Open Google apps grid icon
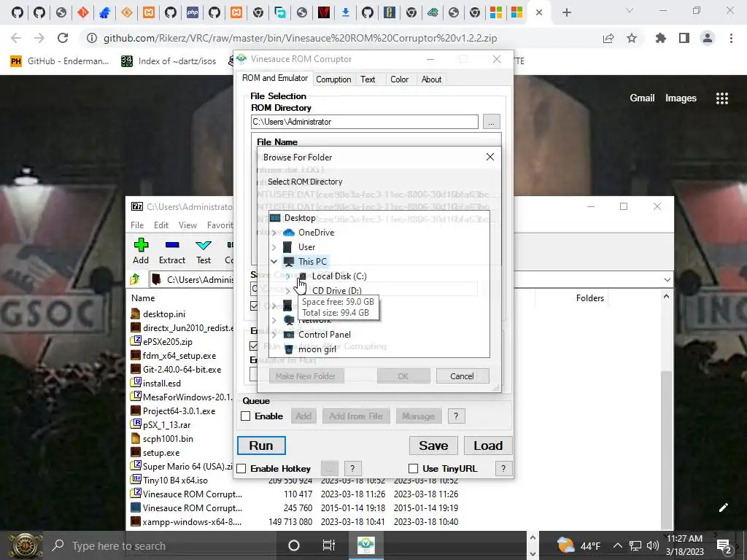Image resolution: width=747 pixels, height=560 pixels. point(722,98)
